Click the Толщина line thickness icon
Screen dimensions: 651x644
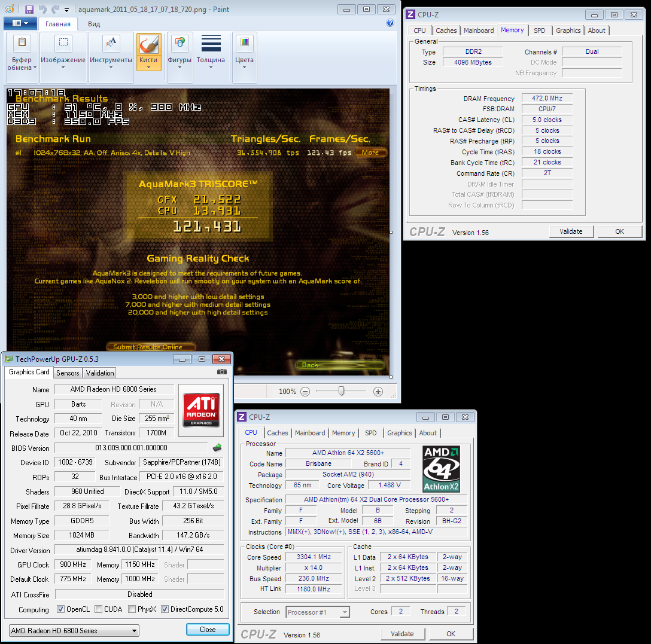211,44
